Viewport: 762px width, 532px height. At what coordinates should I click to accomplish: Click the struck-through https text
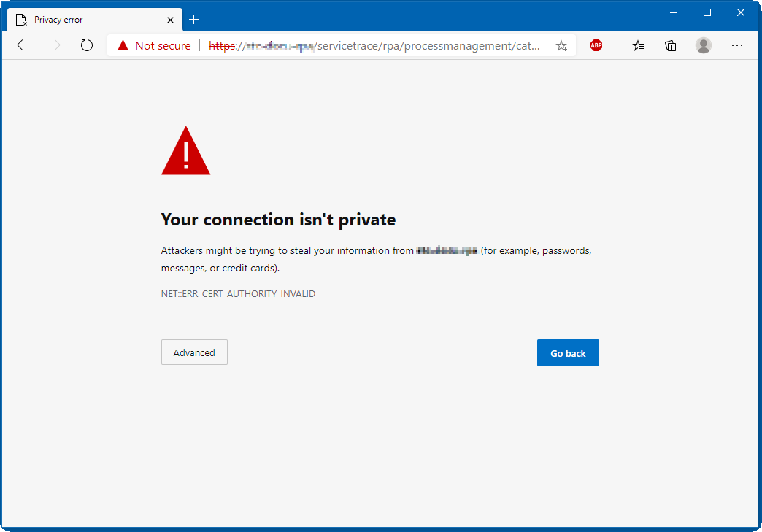pyautogui.click(x=223, y=45)
